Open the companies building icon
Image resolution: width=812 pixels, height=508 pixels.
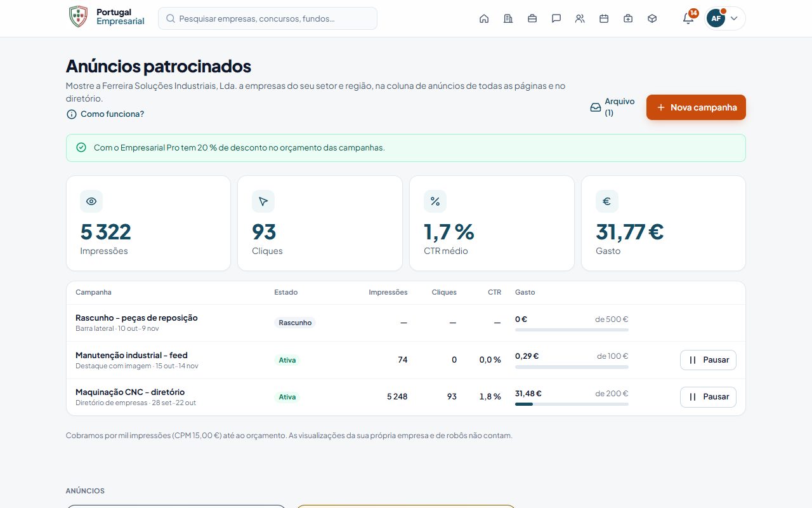point(508,18)
